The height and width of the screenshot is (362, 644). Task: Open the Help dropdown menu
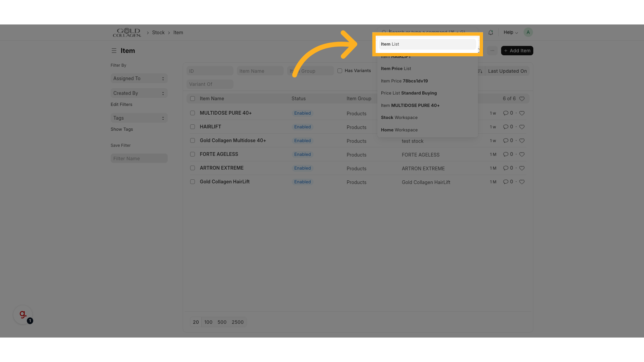(x=511, y=33)
